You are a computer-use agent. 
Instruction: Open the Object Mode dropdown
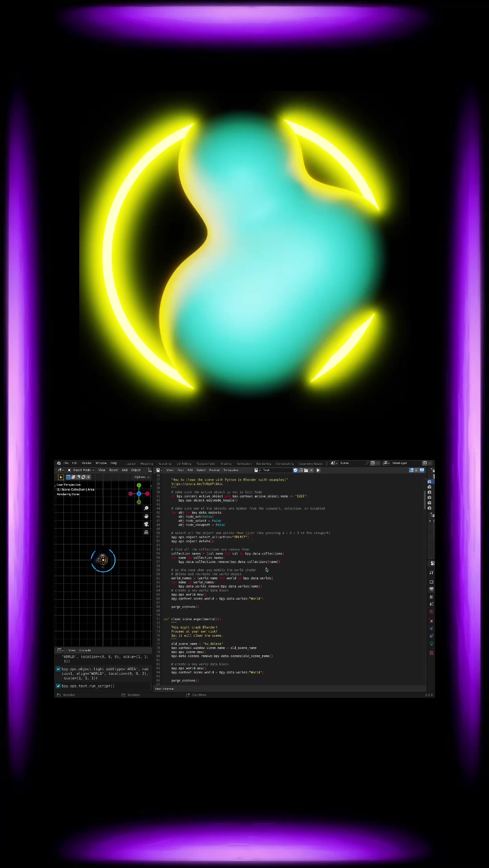[81, 470]
